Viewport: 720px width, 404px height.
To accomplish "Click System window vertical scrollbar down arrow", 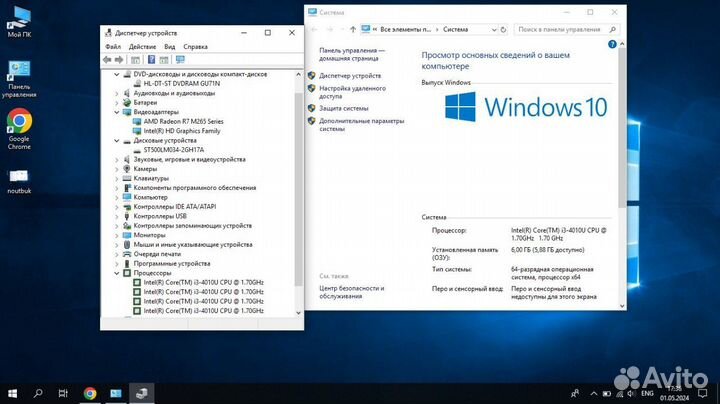I will pos(622,306).
